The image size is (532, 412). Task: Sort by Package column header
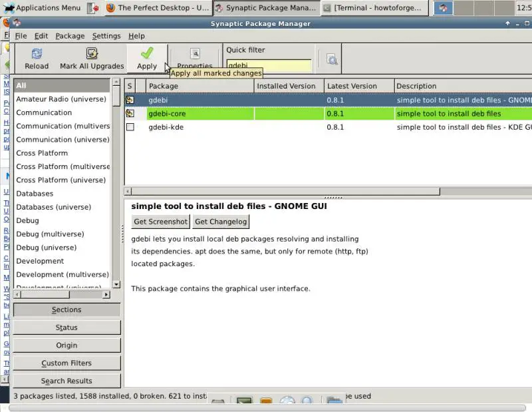200,86
